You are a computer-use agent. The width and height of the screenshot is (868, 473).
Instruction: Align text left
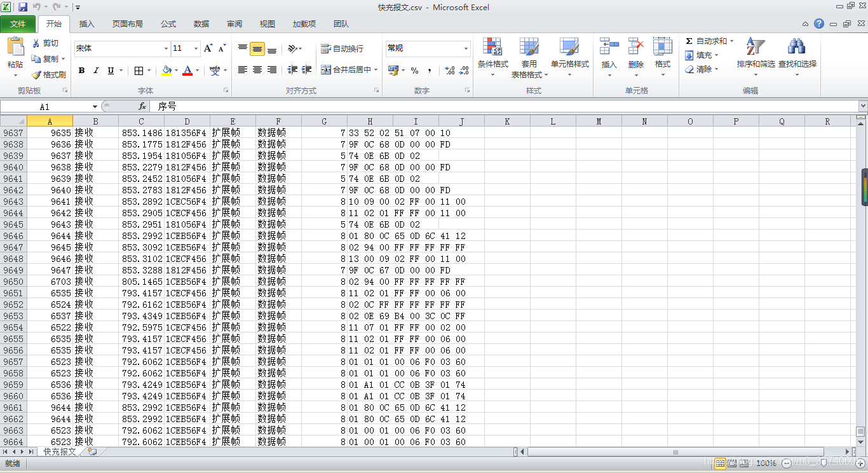click(x=243, y=70)
